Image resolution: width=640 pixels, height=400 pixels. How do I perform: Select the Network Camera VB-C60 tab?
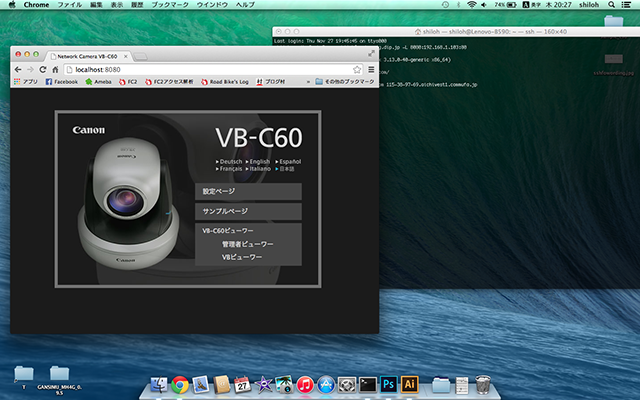(x=87, y=56)
